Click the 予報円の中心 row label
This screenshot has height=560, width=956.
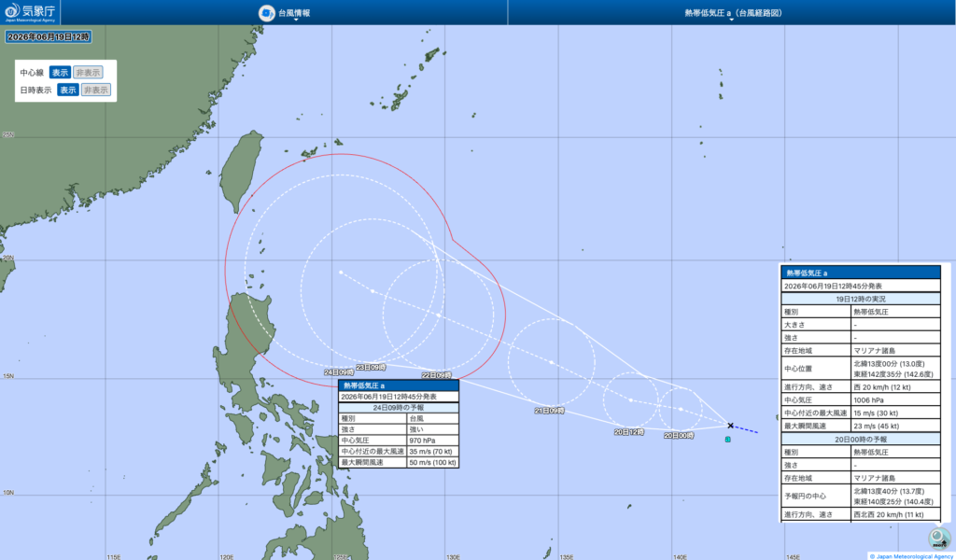(816, 496)
